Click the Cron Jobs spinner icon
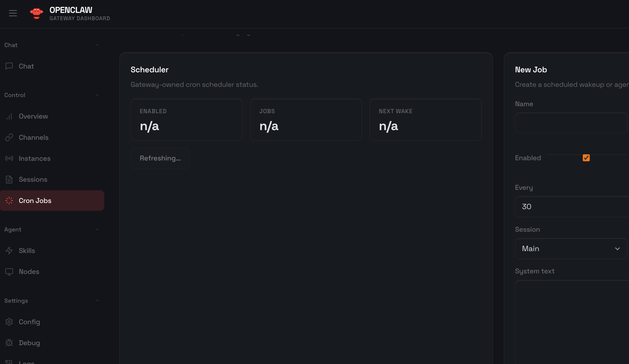 9,200
